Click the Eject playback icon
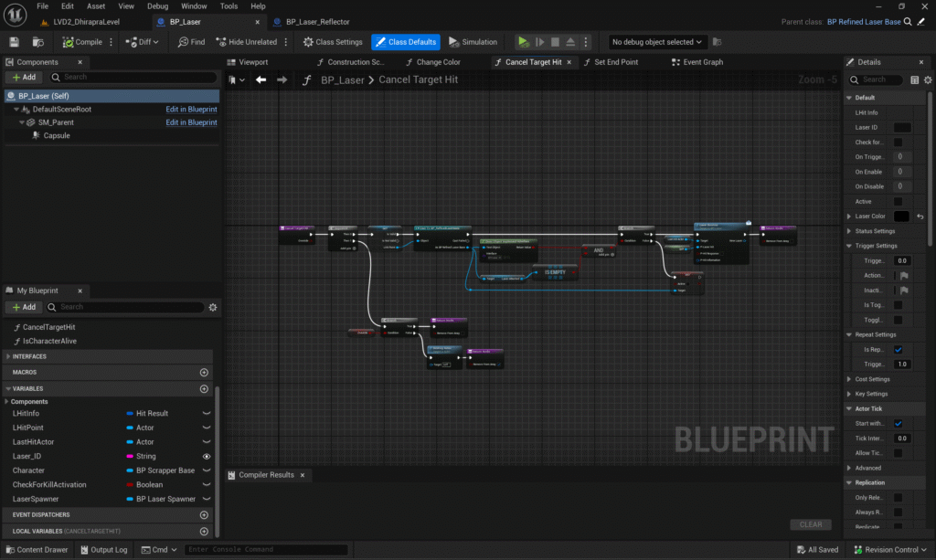 pyautogui.click(x=570, y=42)
